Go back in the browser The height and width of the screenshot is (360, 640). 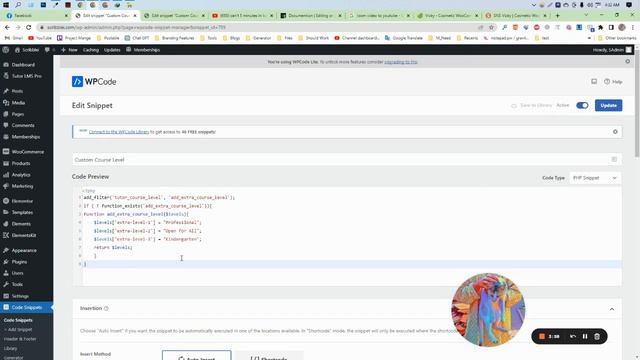pyautogui.click(x=7, y=27)
